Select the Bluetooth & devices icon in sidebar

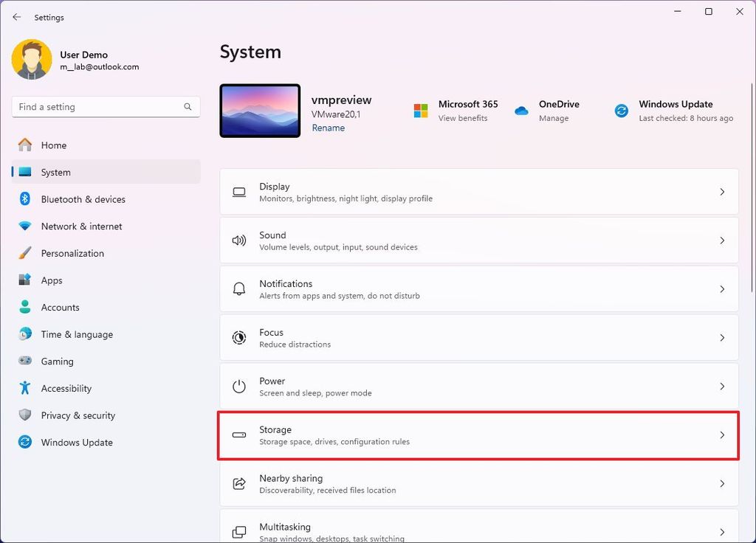click(x=23, y=199)
